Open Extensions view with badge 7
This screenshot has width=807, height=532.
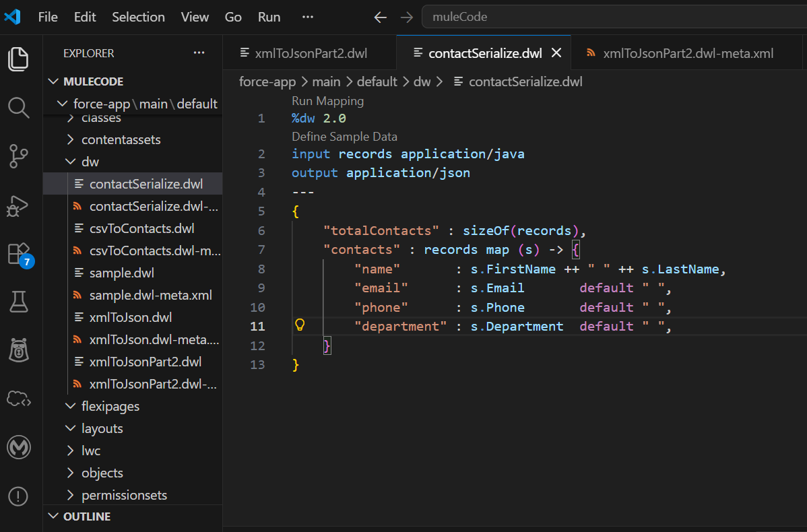18,254
